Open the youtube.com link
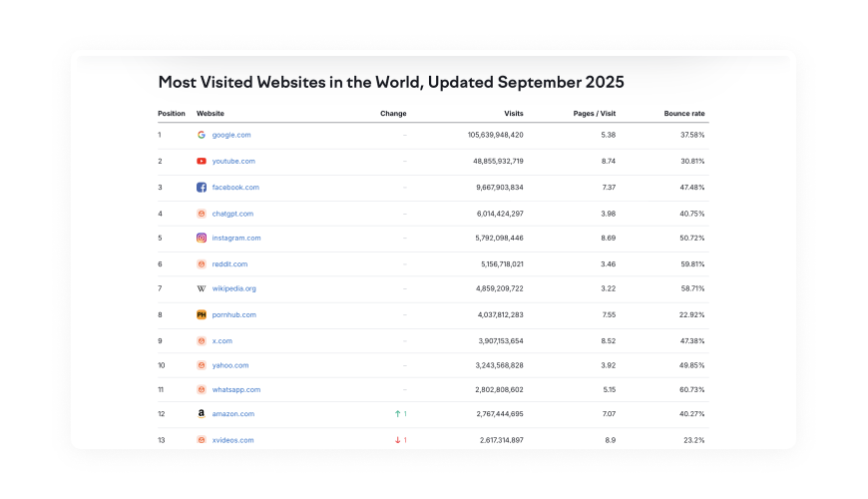This screenshot has width=868, height=499. coord(233,161)
